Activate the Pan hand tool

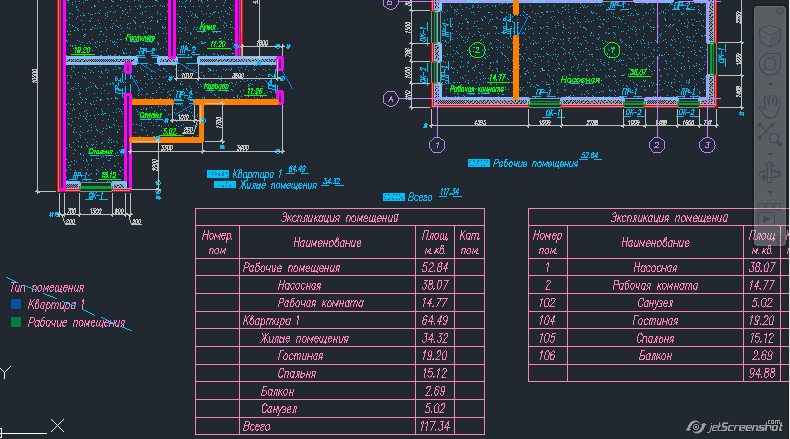tap(770, 106)
